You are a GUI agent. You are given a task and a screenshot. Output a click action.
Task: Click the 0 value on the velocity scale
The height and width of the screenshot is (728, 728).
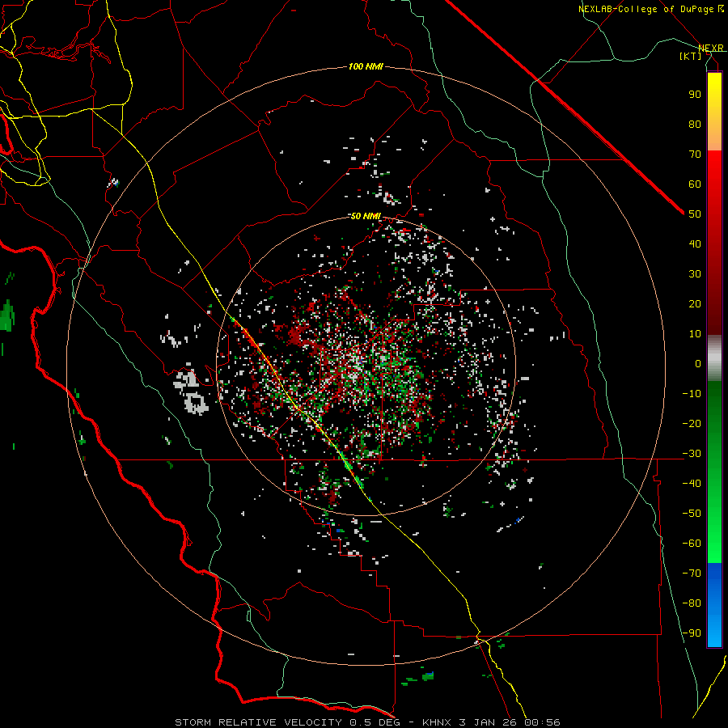coord(698,364)
